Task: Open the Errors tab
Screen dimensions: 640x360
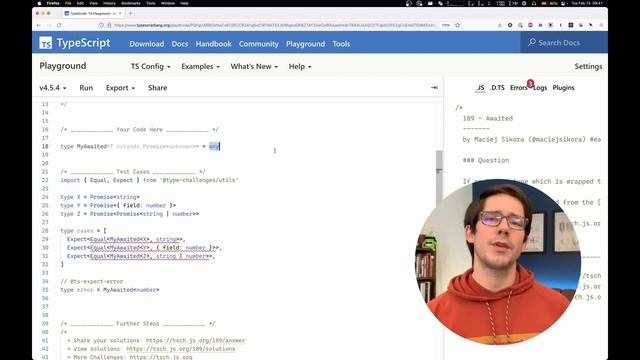Action: coord(518,88)
